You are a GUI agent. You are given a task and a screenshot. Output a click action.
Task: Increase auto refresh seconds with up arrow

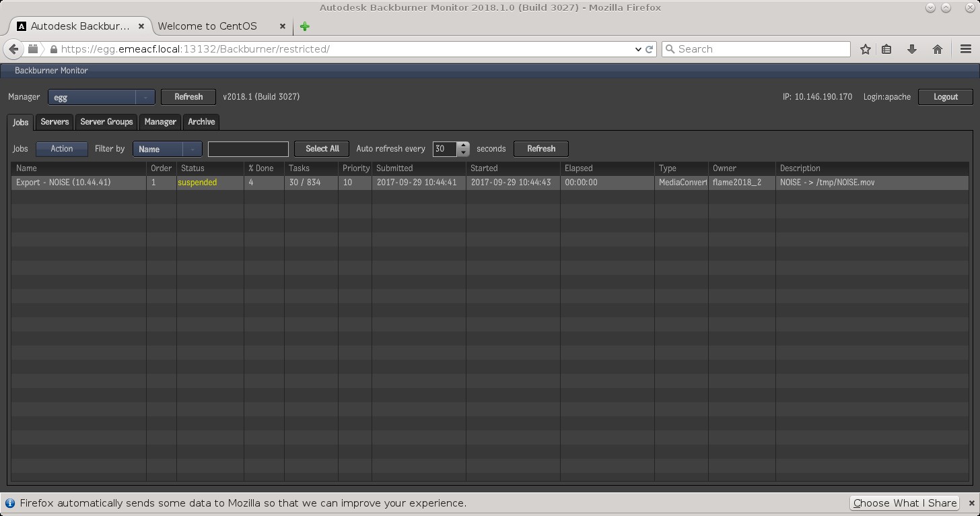[463, 146]
